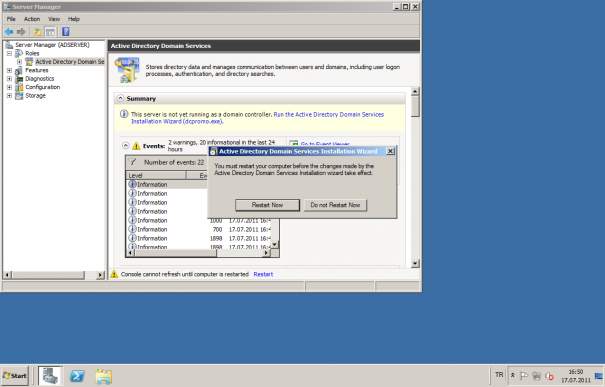Select the Information event with ID 1000

click(199, 221)
